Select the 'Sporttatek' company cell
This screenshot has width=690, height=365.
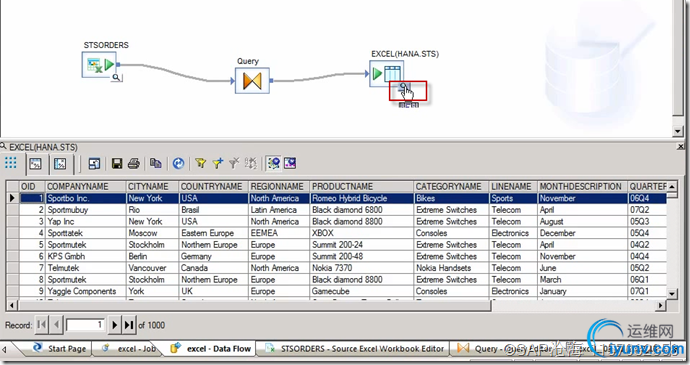tap(85, 233)
